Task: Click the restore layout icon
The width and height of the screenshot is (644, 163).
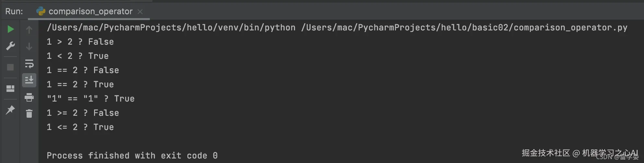Action: (x=10, y=88)
